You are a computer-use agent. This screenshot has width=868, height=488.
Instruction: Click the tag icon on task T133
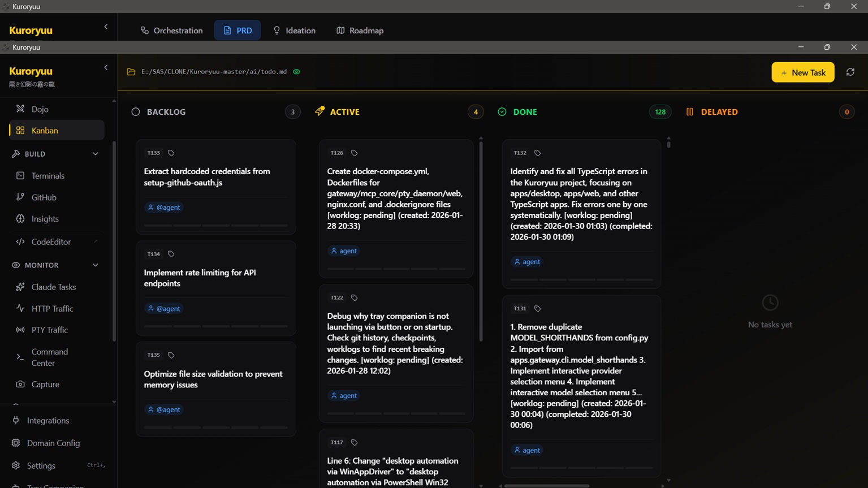tap(171, 152)
